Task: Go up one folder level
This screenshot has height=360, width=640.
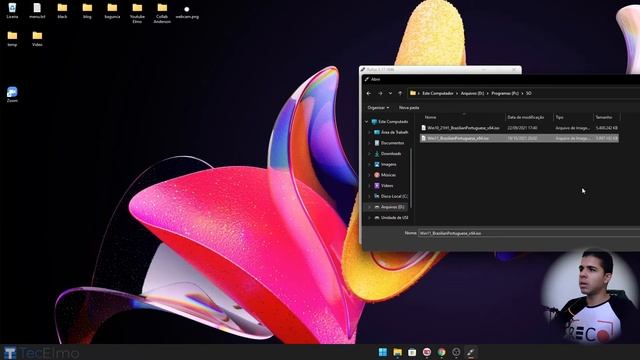Action: pos(400,93)
